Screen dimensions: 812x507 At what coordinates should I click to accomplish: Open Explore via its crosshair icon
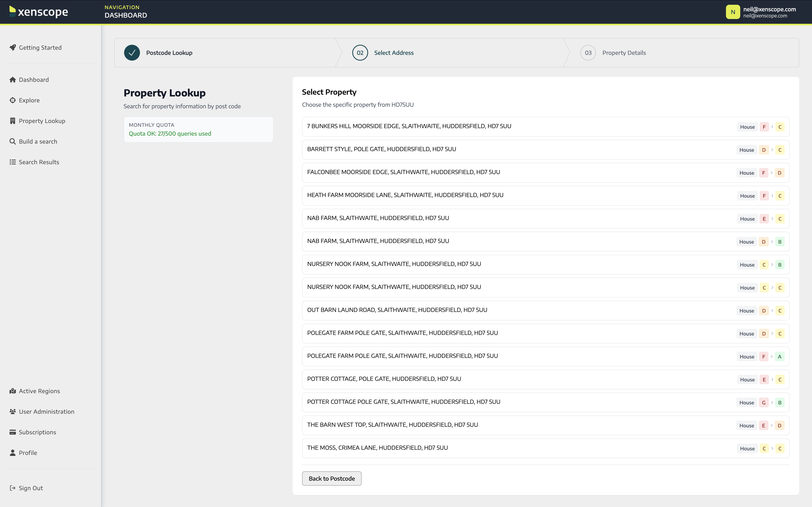pos(13,100)
